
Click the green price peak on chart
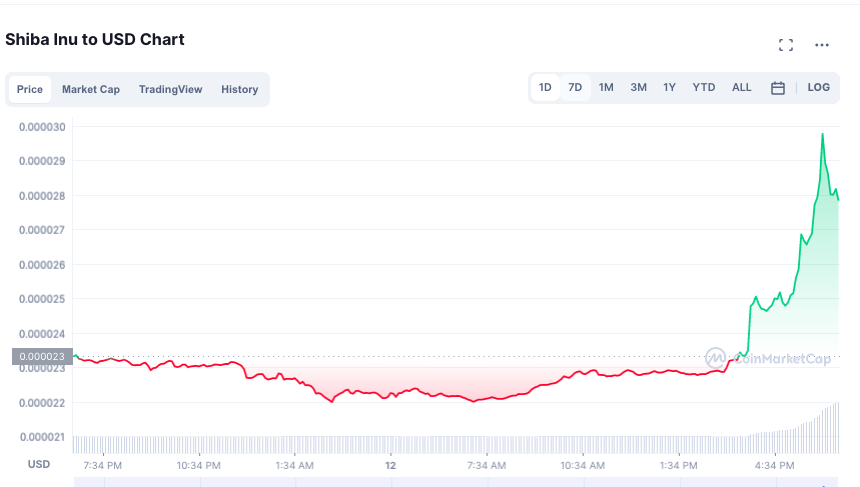822,134
